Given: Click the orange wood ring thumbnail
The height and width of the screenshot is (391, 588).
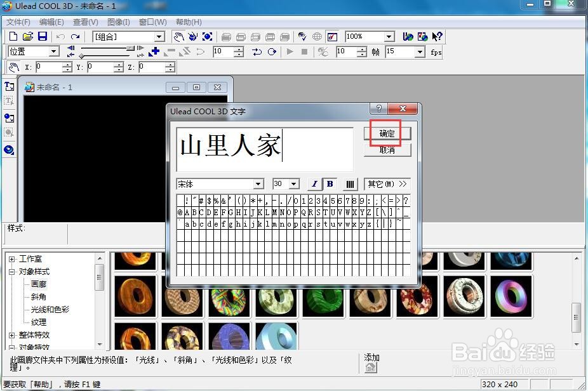Looking at the screenshot, I should pos(135,296).
